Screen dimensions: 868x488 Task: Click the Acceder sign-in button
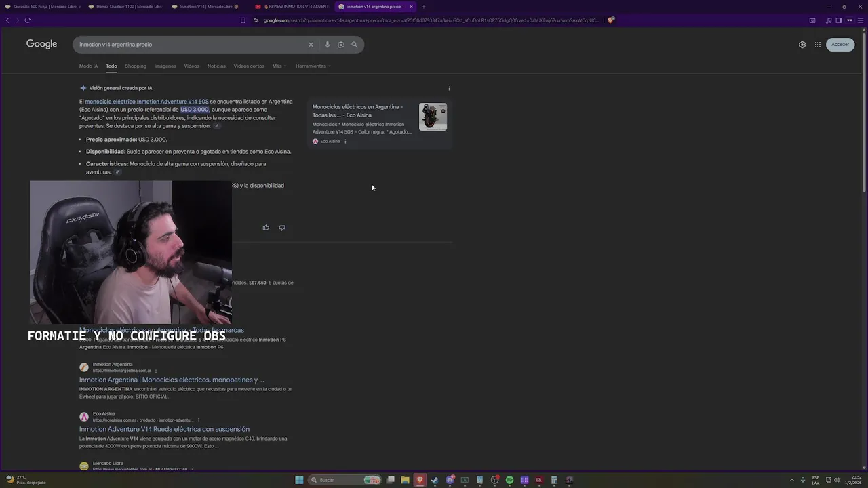pyautogui.click(x=840, y=45)
